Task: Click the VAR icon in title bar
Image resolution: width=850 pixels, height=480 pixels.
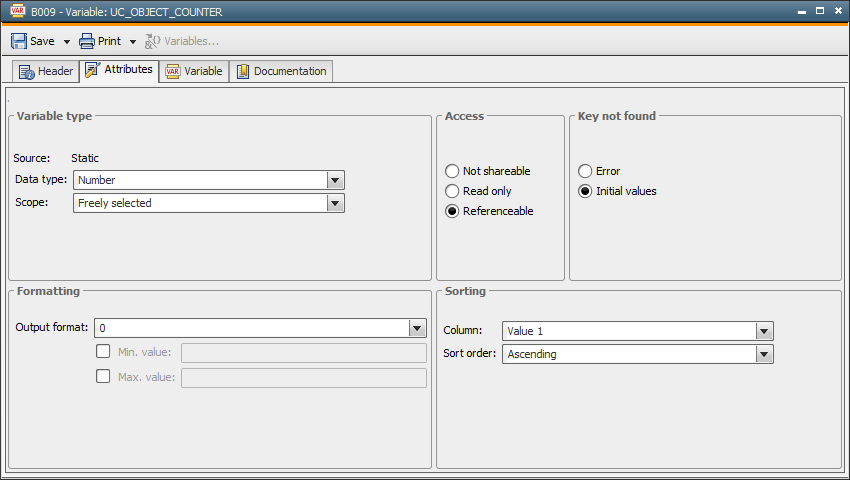Action: click(x=16, y=12)
